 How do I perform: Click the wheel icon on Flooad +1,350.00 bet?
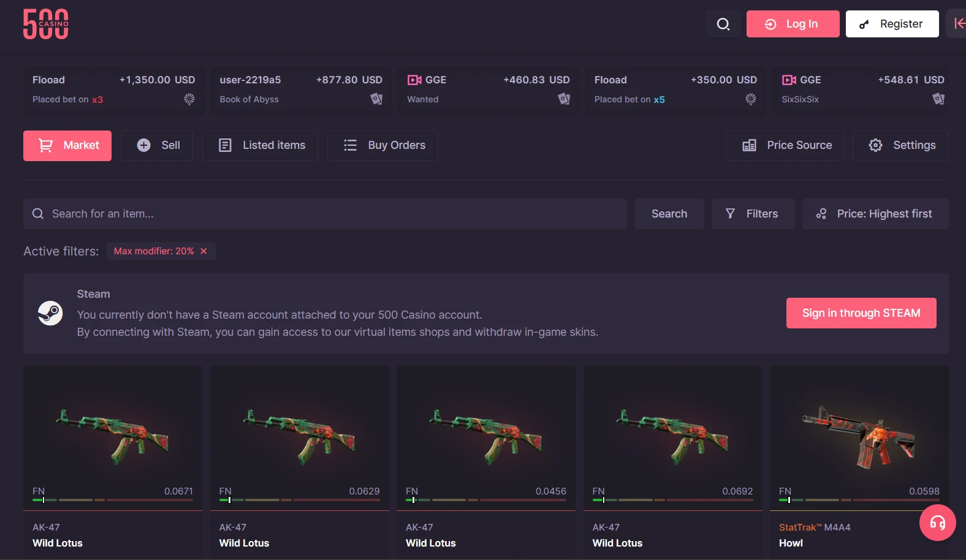pyautogui.click(x=189, y=99)
